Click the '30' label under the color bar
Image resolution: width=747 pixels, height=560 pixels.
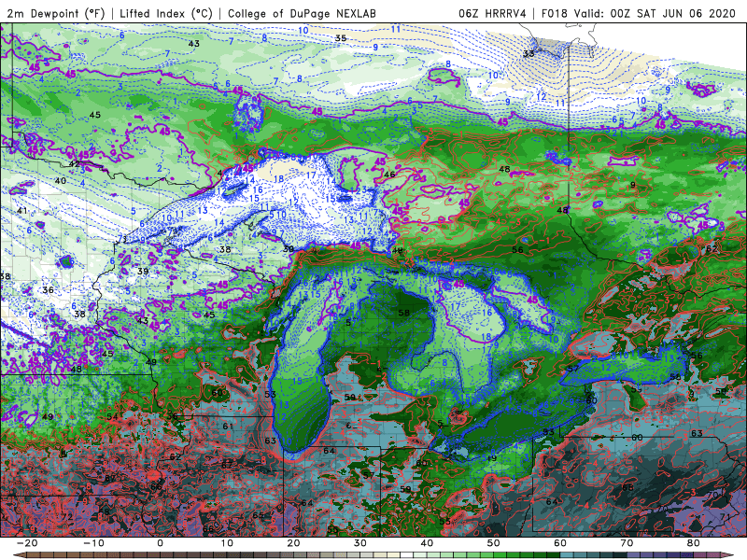pos(360,543)
